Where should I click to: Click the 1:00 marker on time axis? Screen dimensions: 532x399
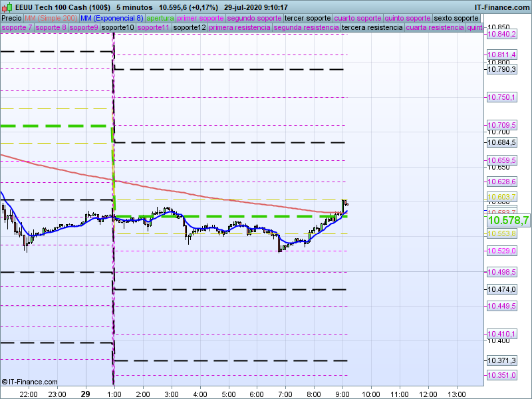tap(114, 393)
